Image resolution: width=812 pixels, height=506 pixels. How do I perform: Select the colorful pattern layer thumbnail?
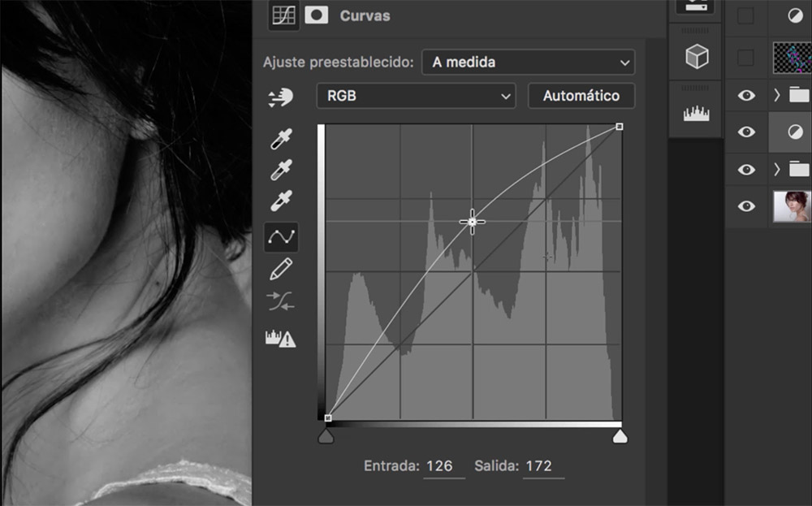pos(792,58)
